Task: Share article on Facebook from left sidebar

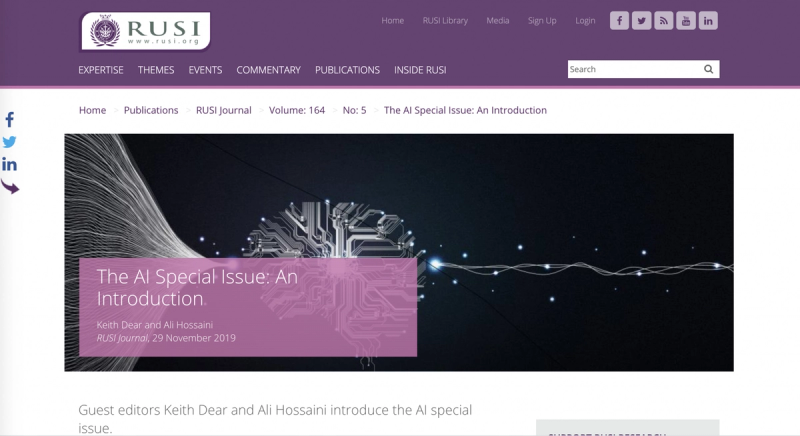Action: point(10,120)
